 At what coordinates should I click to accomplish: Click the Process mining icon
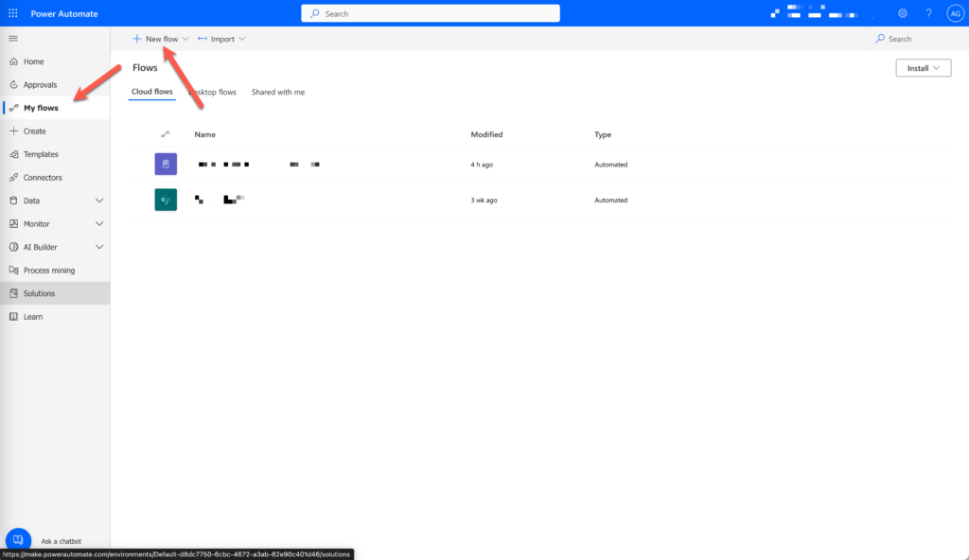pos(13,271)
